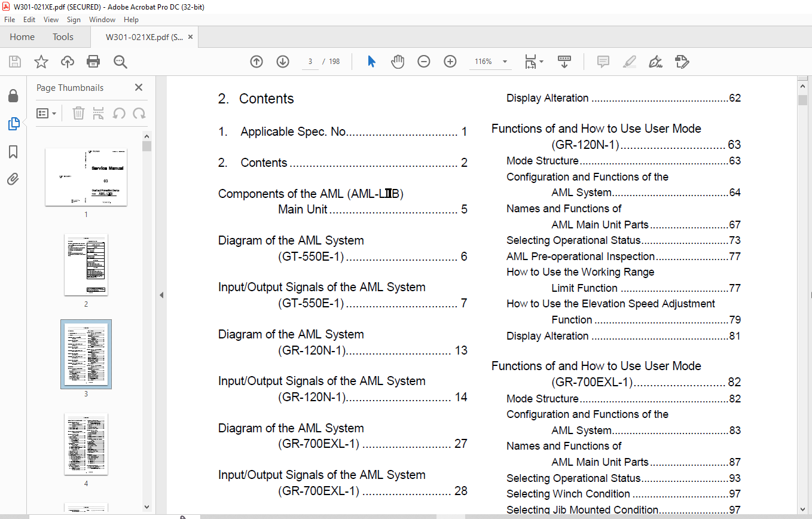Screen dimensions: 812x519
Task: Bookmark file with the star icon
Action: (41, 62)
